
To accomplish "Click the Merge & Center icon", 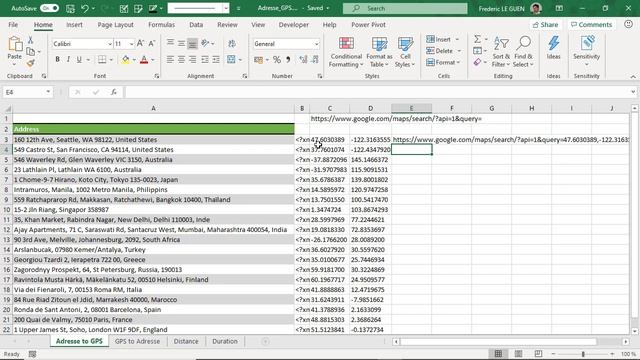I will [x=231, y=60].
